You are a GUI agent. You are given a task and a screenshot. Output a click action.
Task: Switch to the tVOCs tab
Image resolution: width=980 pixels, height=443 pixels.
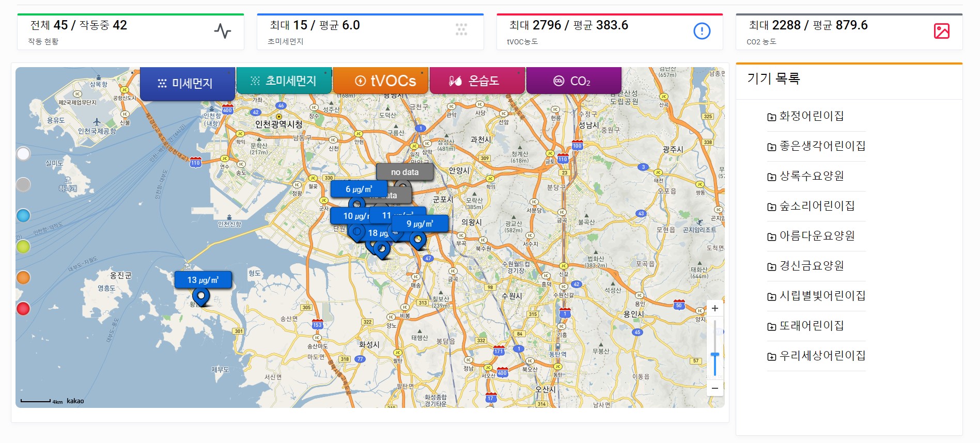(x=381, y=81)
